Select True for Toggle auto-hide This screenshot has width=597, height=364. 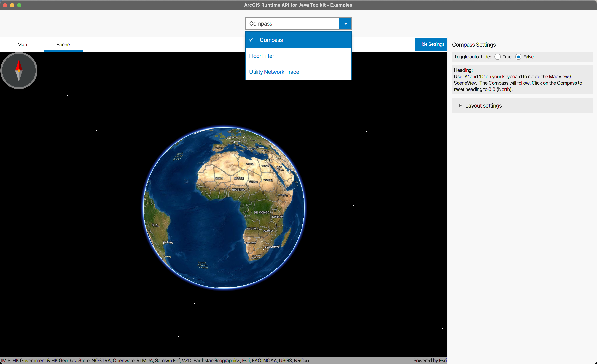pyautogui.click(x=497, y=57)
